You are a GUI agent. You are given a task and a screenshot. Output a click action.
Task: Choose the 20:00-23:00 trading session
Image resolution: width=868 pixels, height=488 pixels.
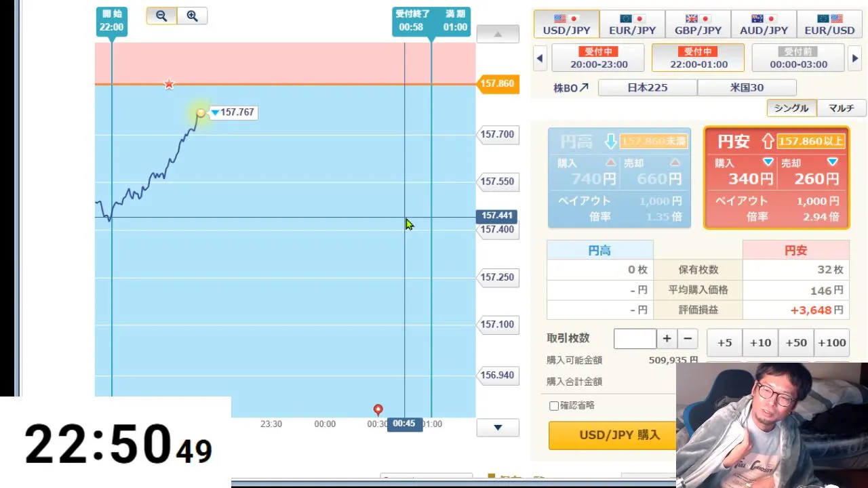coord(598,58)
